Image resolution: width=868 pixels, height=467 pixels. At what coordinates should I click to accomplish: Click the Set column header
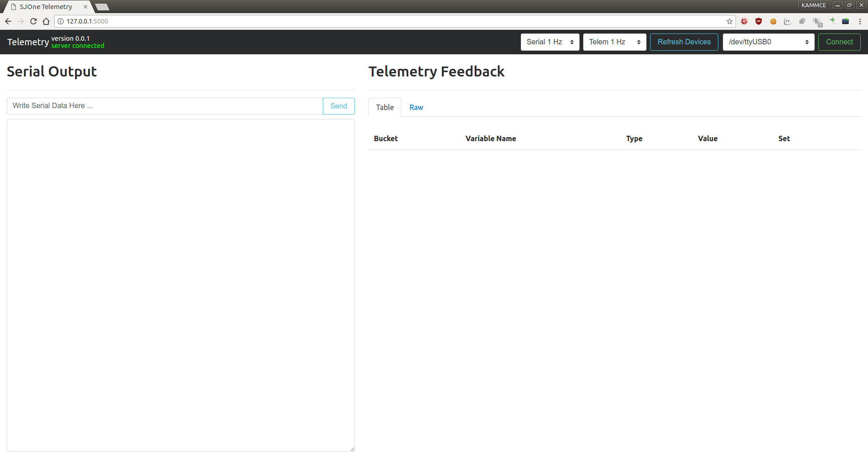pos(784,138)
